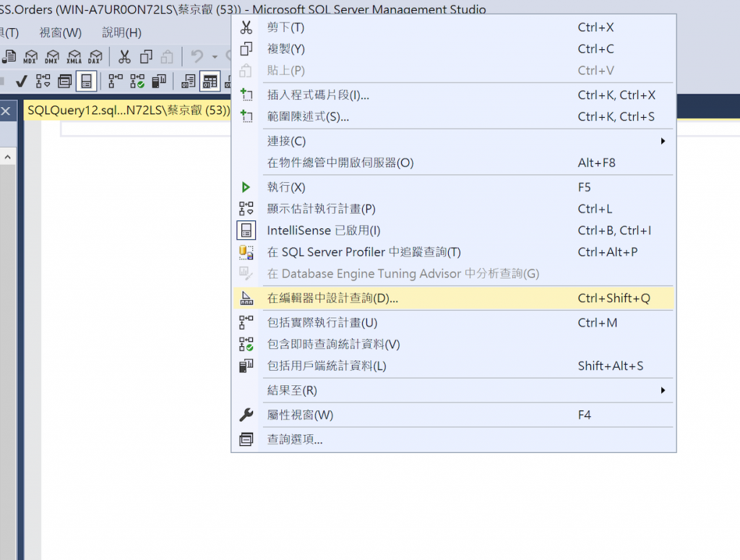This screenshot has height=560, width=740.
Task: Click the statistics icon beside 包括用戶端統計資料
Action: click(x=246, y=366)
